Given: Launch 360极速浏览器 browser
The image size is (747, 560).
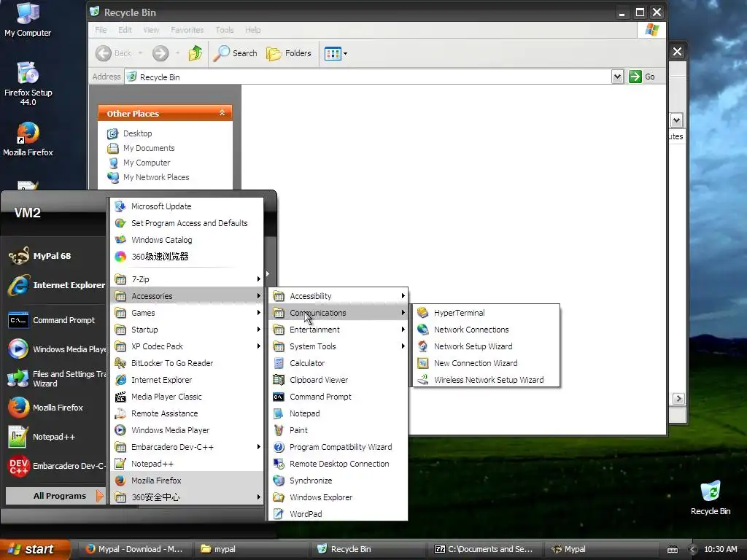Looking at the screenshot, I should pyautogui.click(x=187, y=256).
